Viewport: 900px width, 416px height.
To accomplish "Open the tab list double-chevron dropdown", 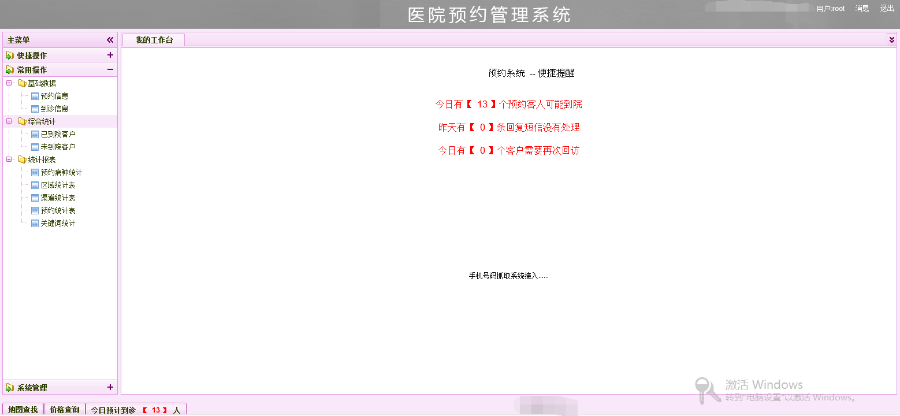I will click(x=891, y=40).
